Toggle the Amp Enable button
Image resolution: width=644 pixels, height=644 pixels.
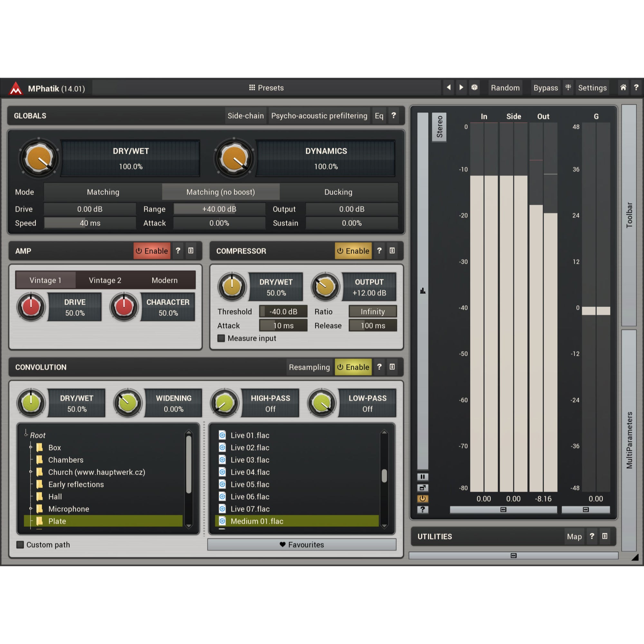click(152, 251)
